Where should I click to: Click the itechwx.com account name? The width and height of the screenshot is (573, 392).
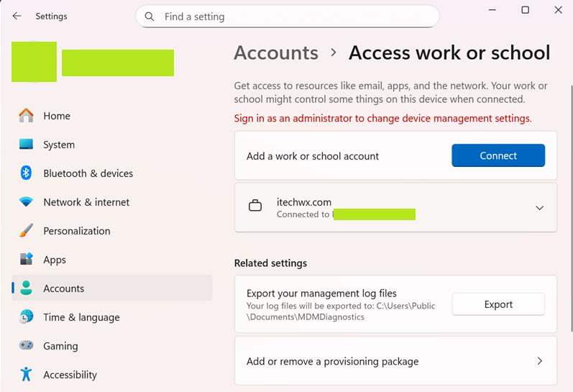click(304, 202)
